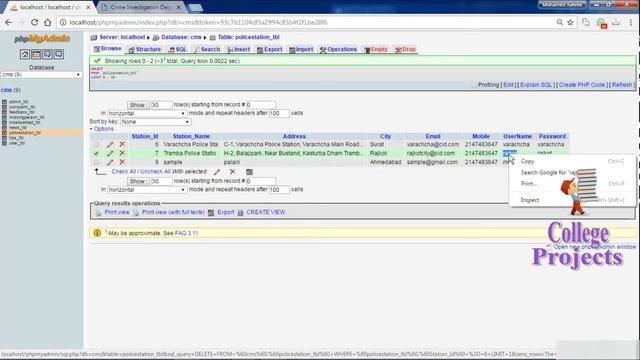Click the admin_tbl table icon in sidebar
Screen dimensions: 640x360
tap(4, 102)
